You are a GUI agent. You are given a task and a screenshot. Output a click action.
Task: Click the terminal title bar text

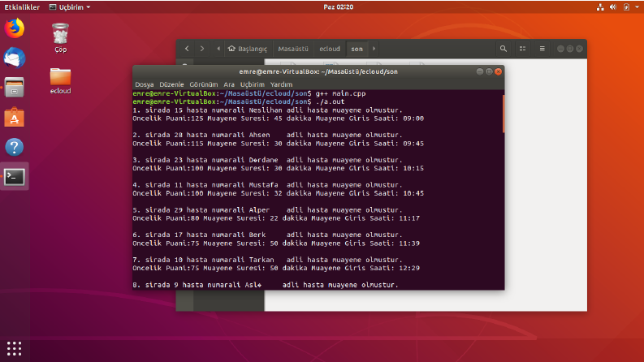pos(318,71)
